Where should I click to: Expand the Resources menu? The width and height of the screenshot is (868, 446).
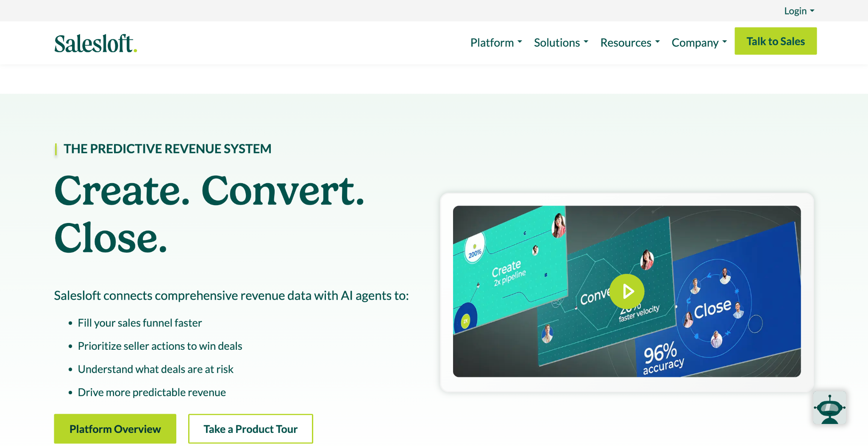630,42
